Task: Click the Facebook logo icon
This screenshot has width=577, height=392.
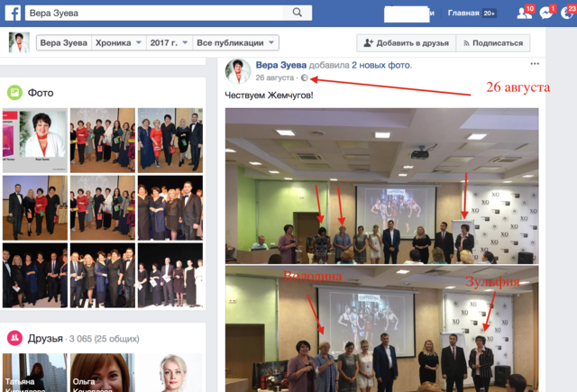Action: [13, 13]
